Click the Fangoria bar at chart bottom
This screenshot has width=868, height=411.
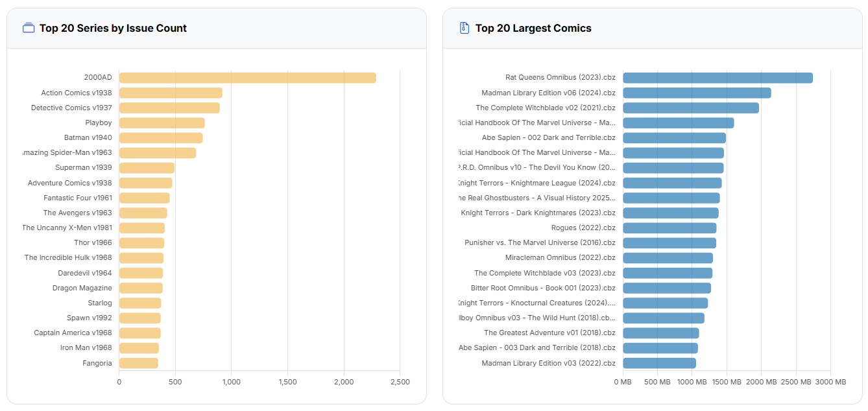[138, 363]
